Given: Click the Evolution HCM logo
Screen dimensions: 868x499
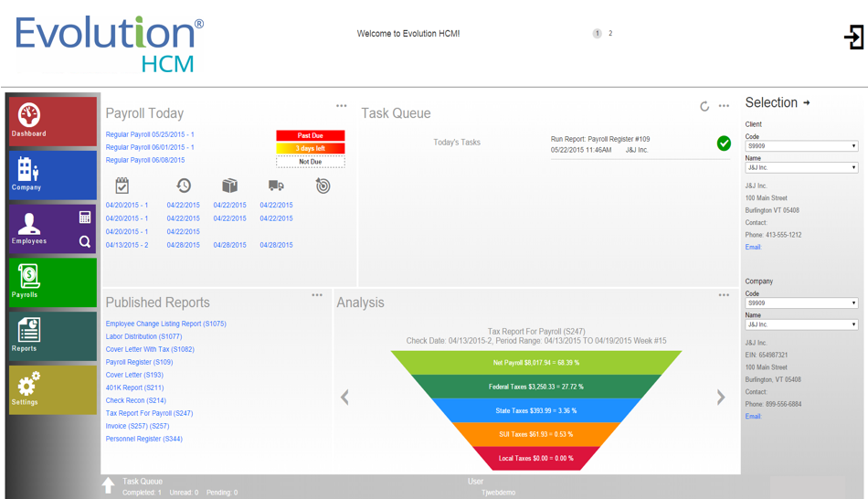Looking at the screenshot, I should click(110, 44).
